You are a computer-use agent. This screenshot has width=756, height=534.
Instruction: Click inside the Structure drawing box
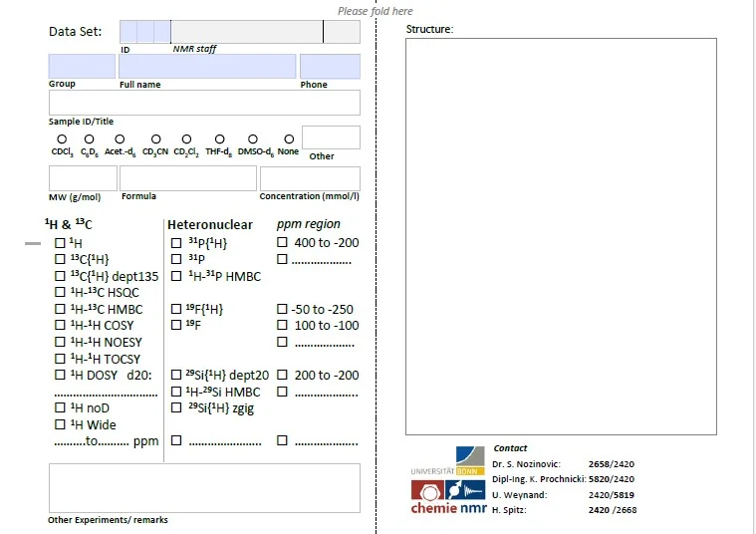coord(561,236)
